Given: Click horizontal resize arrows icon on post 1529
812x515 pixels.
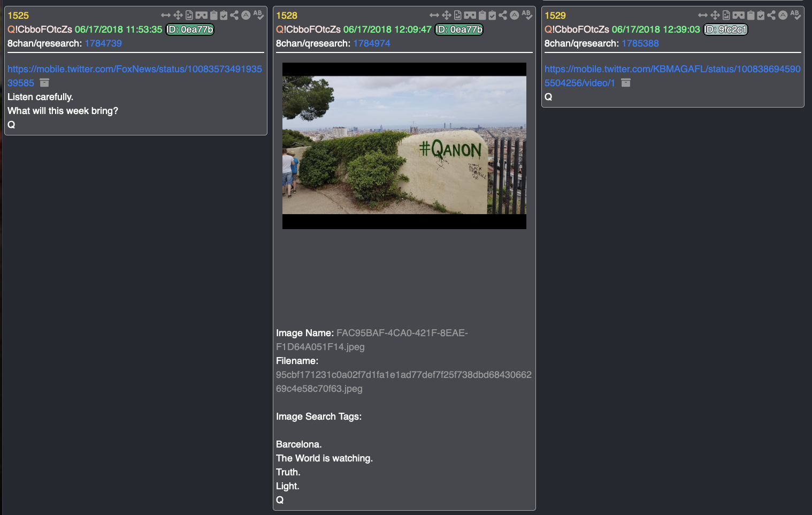Looking at the screenshot, I should [703, 16].
